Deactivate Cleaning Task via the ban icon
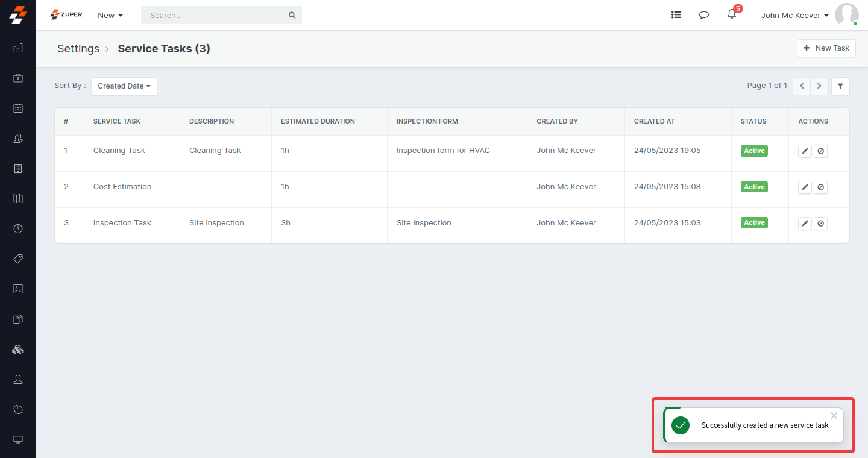The image size is (868, 458). pyautogui.click(x=820, y=151)
